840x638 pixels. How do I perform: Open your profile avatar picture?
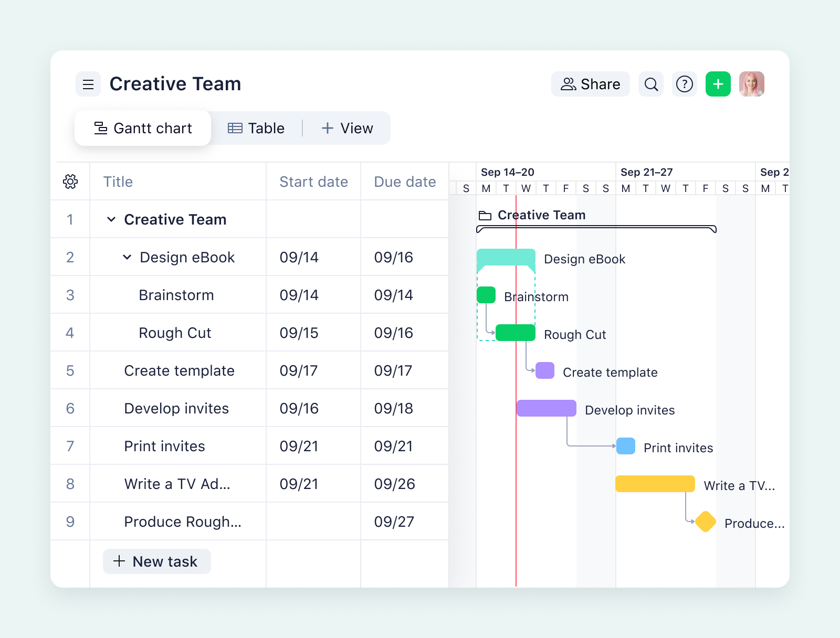(752, 84)
